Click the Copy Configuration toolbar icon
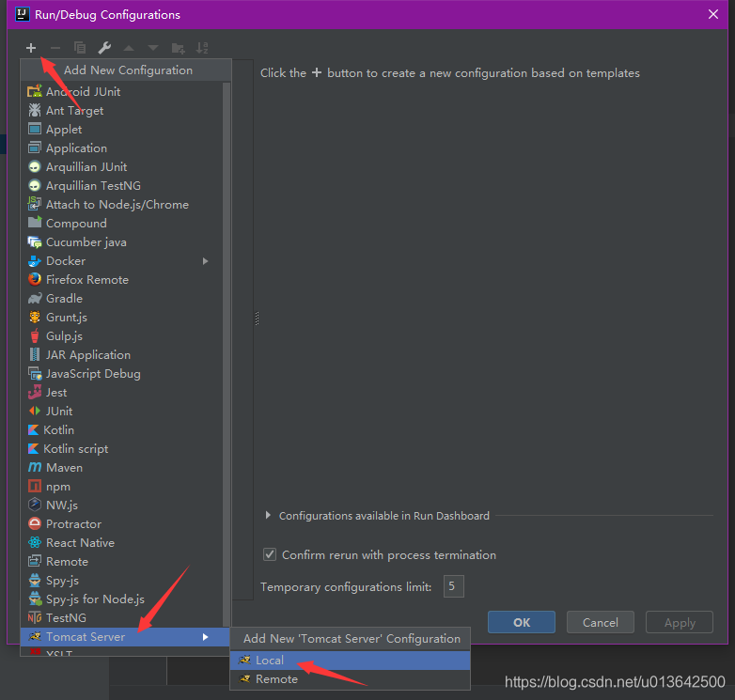Screen dimensions: 735x700 click(x=80, y=48)
